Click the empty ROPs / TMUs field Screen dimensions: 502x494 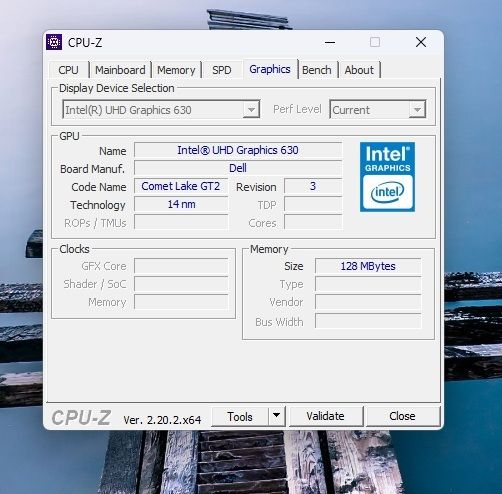click(181, 222)
